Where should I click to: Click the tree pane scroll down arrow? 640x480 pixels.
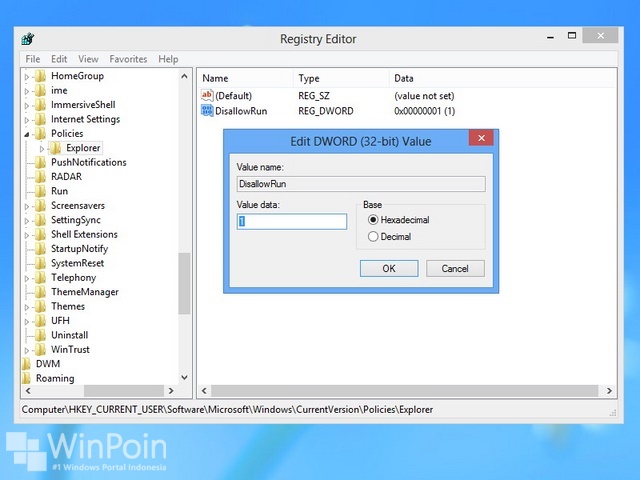click(184, 377)
